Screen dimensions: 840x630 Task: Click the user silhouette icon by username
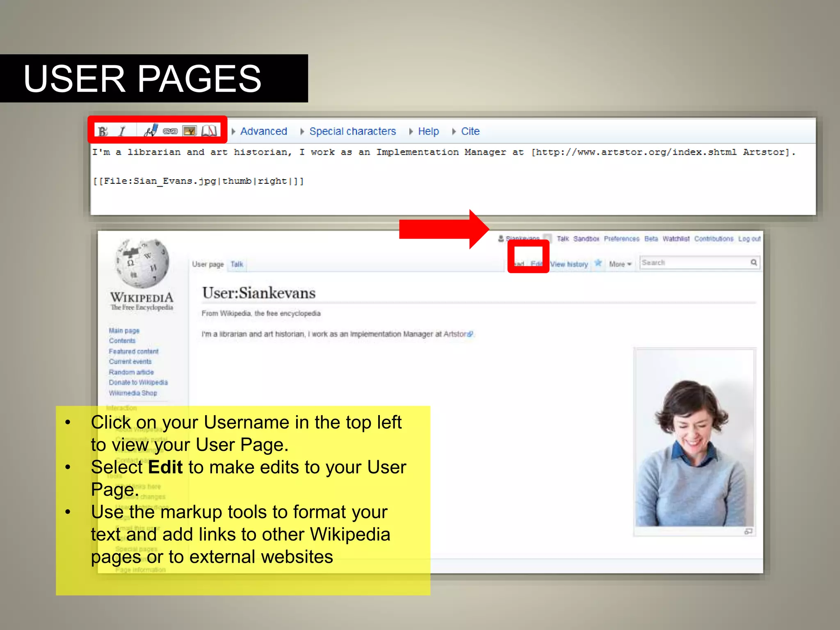coord(501,238)
